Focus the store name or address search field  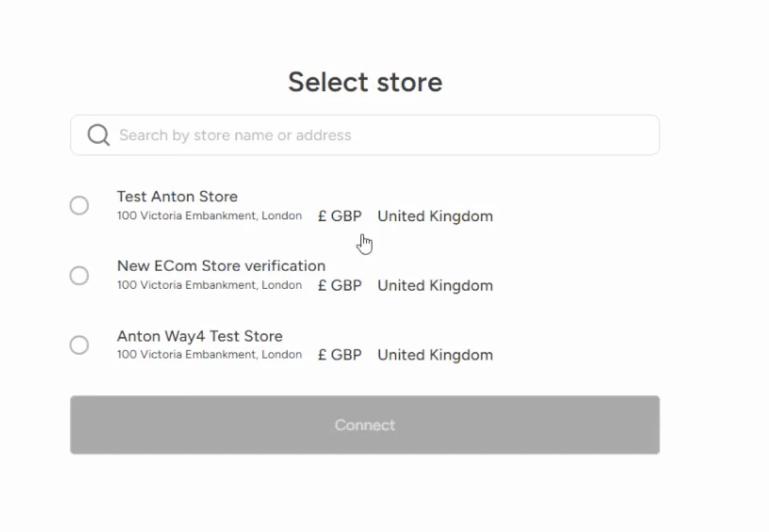[382, 135]
